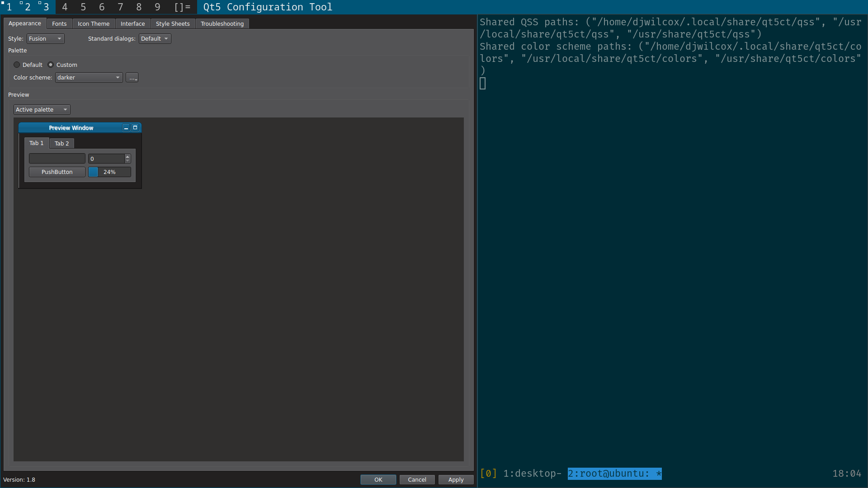The width and height of the screenshot is (868, 488).
Task: Click the spinbox down arrow in preview
Action: [x=127, y=161]
